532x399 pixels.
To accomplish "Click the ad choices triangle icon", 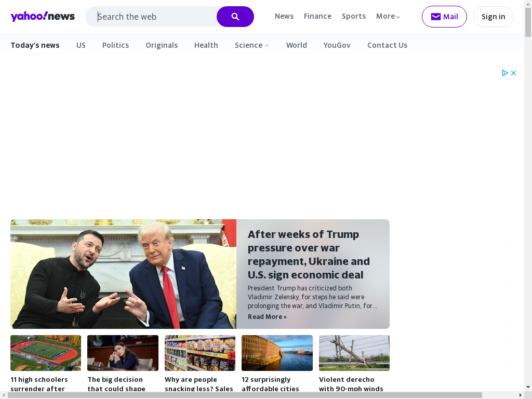I will 505,73.
